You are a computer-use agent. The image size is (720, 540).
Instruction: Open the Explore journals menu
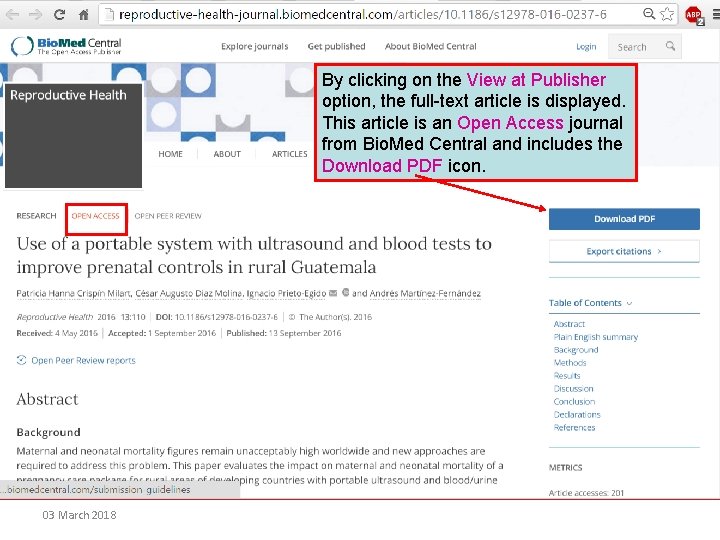(254, 46)
